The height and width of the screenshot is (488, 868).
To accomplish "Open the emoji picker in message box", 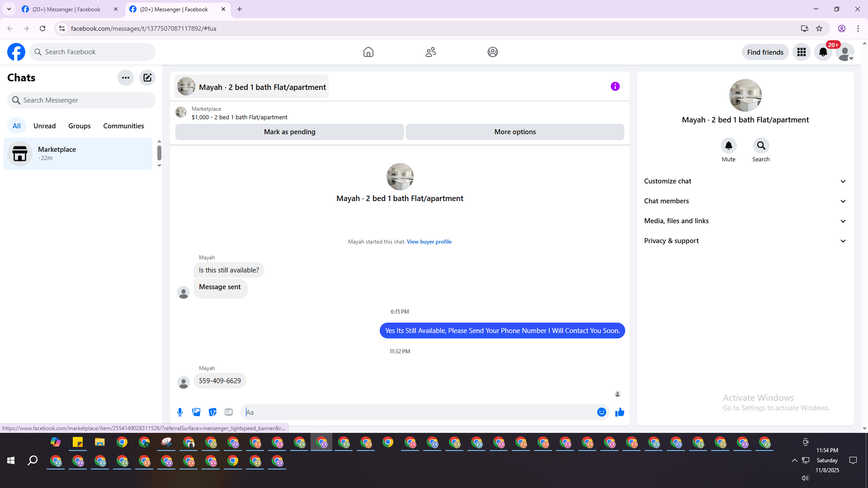I will (x=601, y=412).
